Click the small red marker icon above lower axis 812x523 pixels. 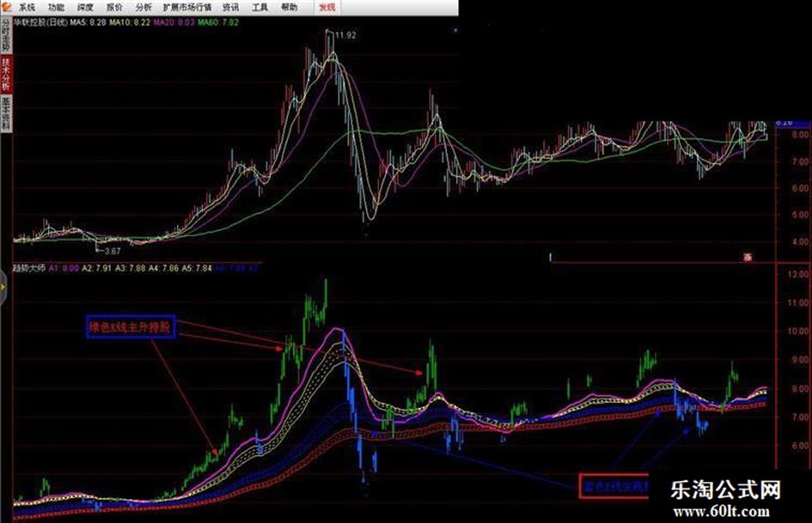pyautogui.click(x=748, y=257)
